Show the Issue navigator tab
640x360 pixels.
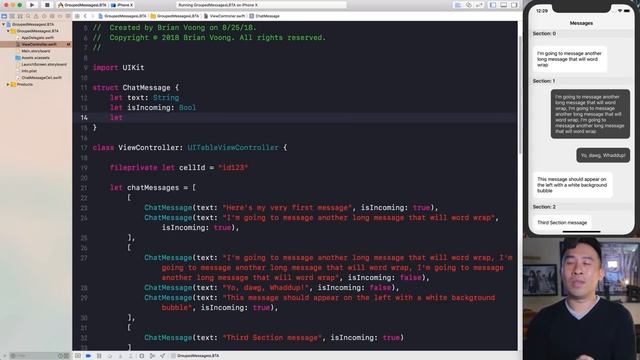pos(36,16)
